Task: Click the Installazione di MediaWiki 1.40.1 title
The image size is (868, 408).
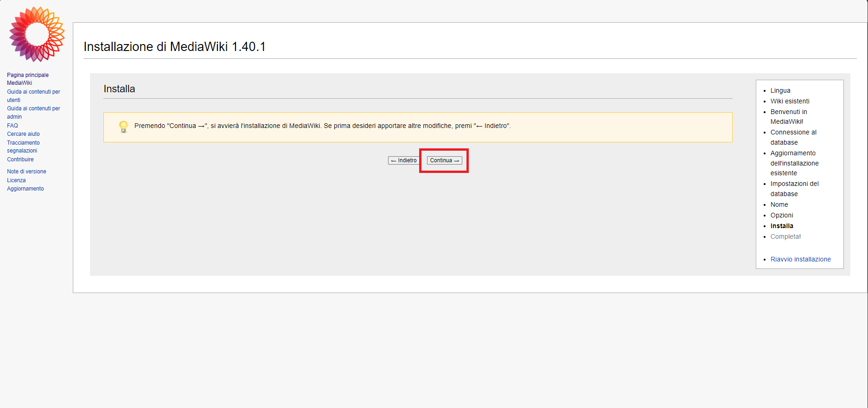Action: pyautogui.click(x=174, y=47)
